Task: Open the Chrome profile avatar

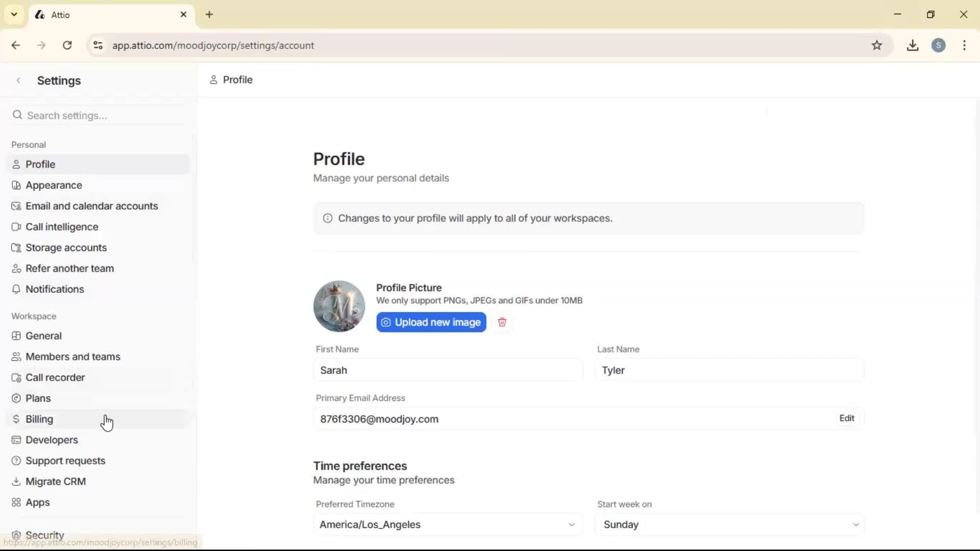Action: click(x=939, y=45)
